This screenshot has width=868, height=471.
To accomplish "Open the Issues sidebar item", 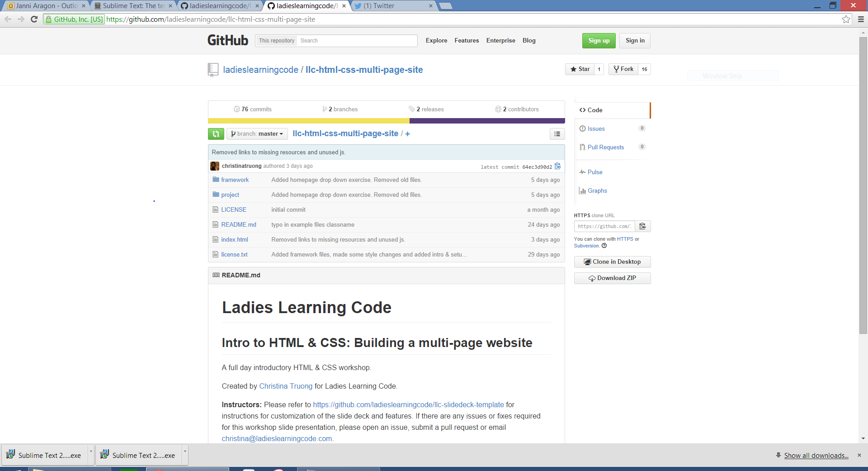I will pos(596,129).
